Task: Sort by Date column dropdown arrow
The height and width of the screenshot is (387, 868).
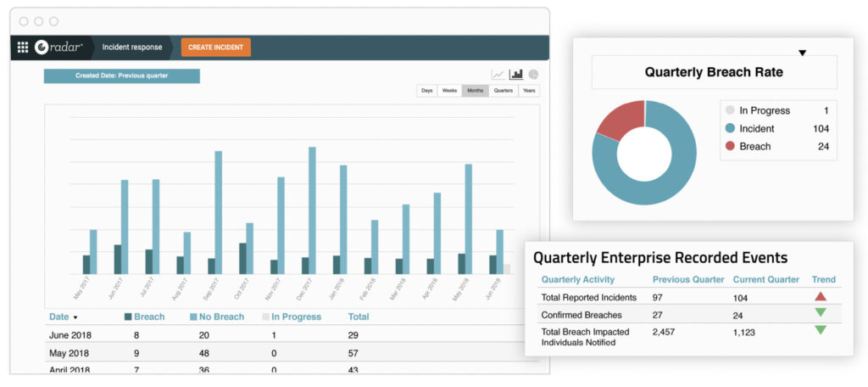Action: pos(75,317)
